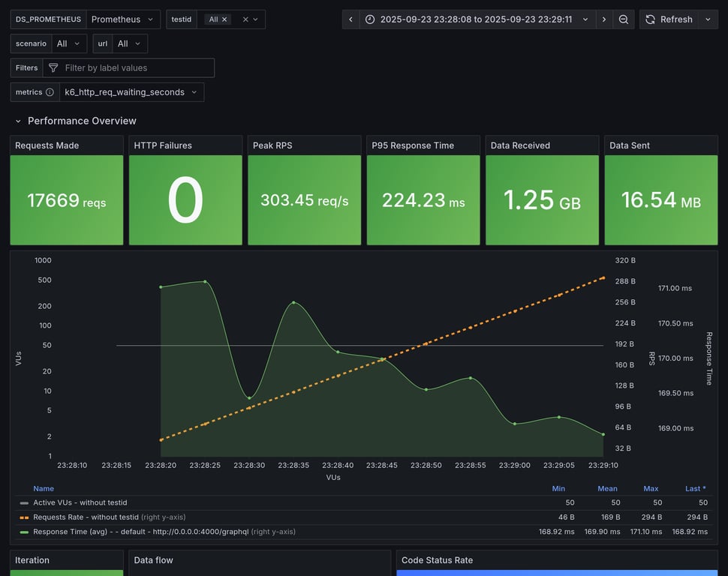Toggle Requests Rate series in legend
This screenshot has height=576, width=728.
pyautogui.click(x=86, y=517)
